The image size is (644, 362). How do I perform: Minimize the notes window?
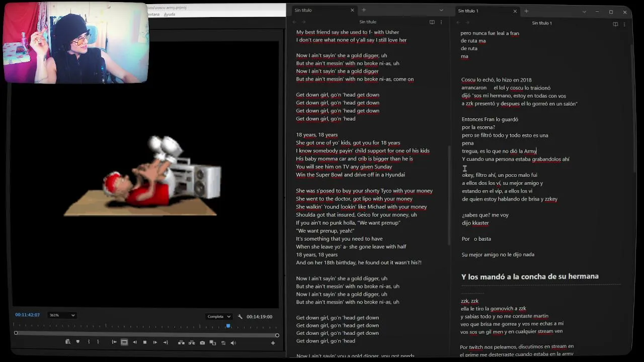597,12
